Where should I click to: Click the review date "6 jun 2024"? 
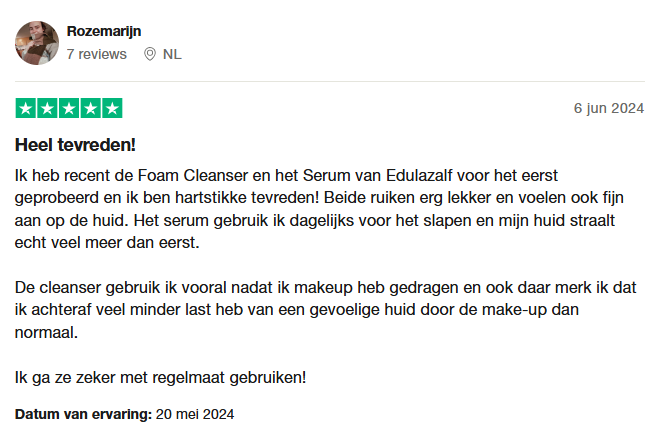coord(609,108)
